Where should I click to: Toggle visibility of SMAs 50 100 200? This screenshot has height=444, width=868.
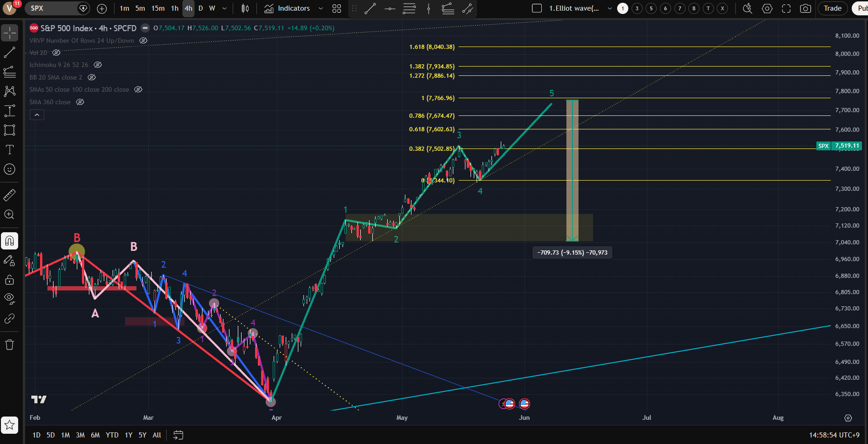click(138, 89)
